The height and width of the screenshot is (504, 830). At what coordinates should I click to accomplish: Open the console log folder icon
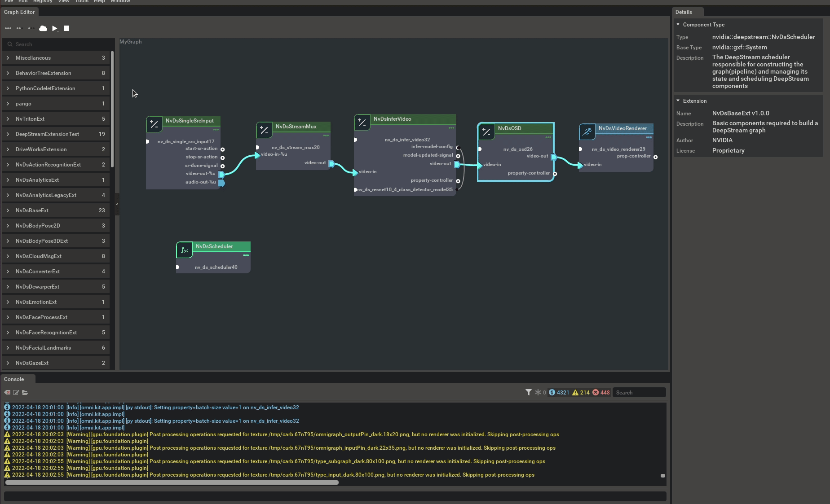pyautogui.click(x=25, y=393)
